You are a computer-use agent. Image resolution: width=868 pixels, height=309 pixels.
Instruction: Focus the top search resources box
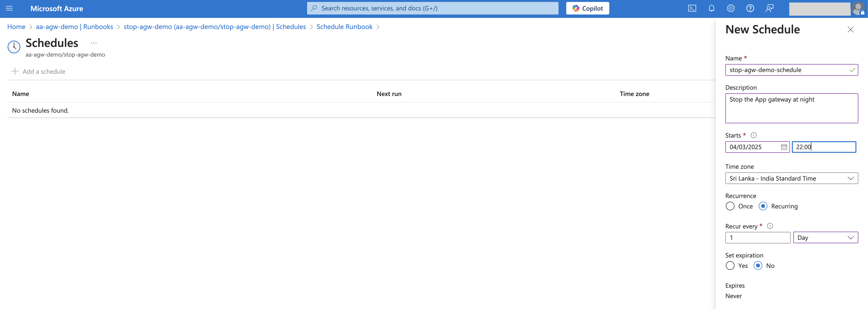coord(433,8)
